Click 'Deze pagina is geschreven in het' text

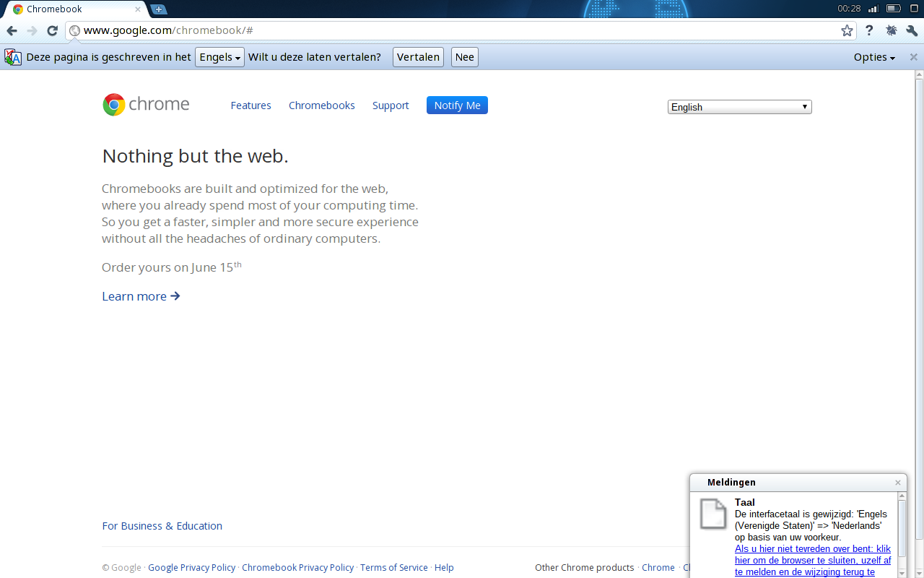pos(108,57)
